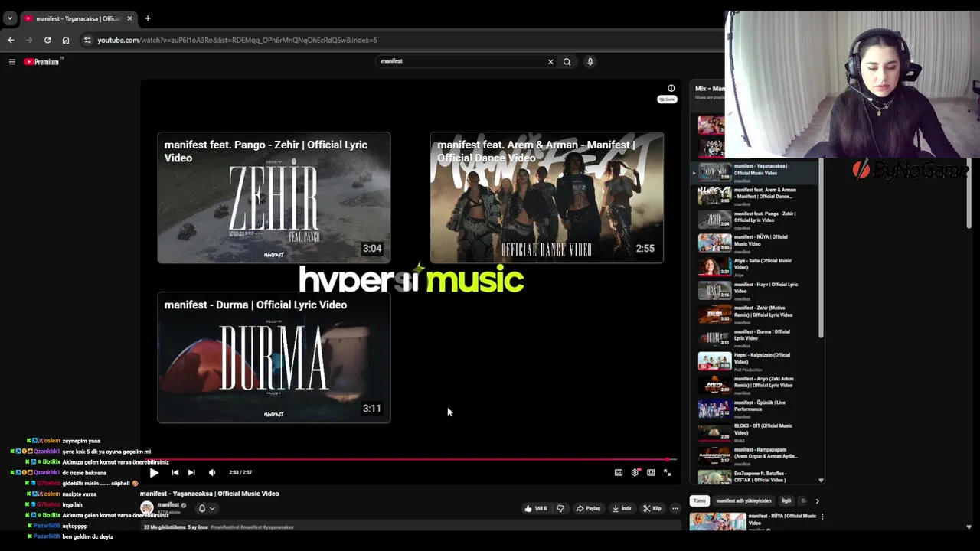
Task: Toggle full screen mode
Action: coord(667,473)
